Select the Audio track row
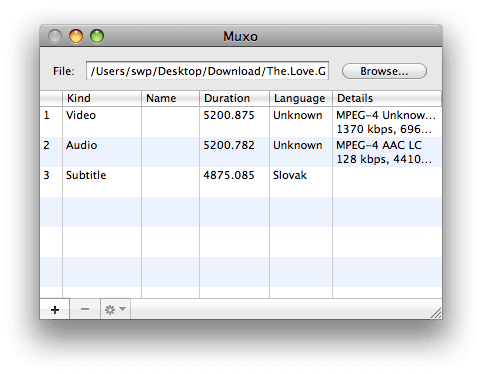The height and width of the screenshot is (374, 482). pyautogui.click(x=241, y=152)
